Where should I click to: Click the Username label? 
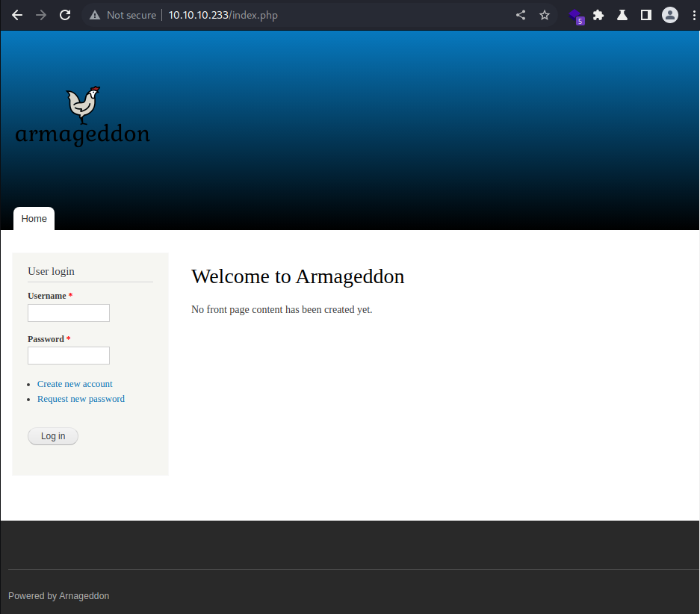tap(47, 296)
